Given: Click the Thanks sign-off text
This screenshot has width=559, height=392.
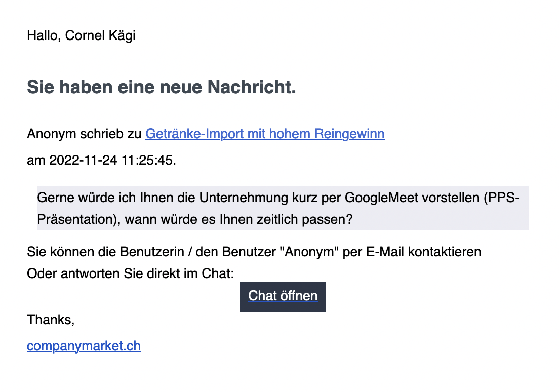Looking at the screenshot, I should pos(51,320).
